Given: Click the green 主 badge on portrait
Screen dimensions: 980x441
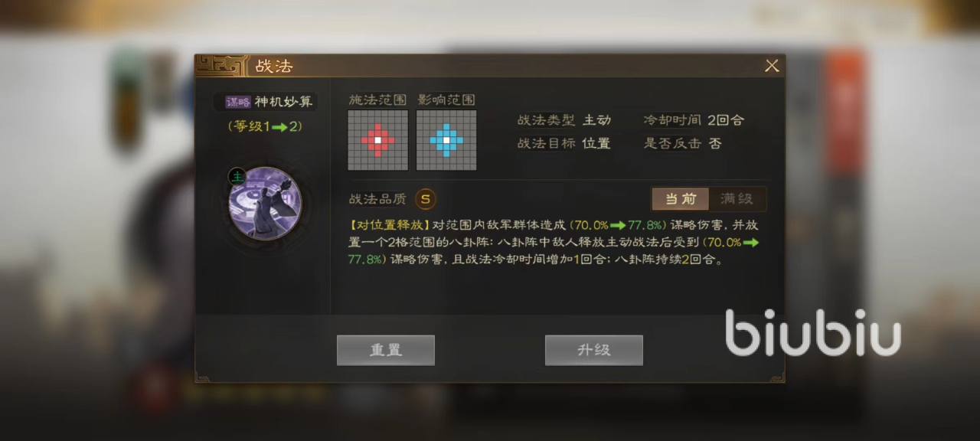Looking at the screenshot, I should click(x=237, y=178).
